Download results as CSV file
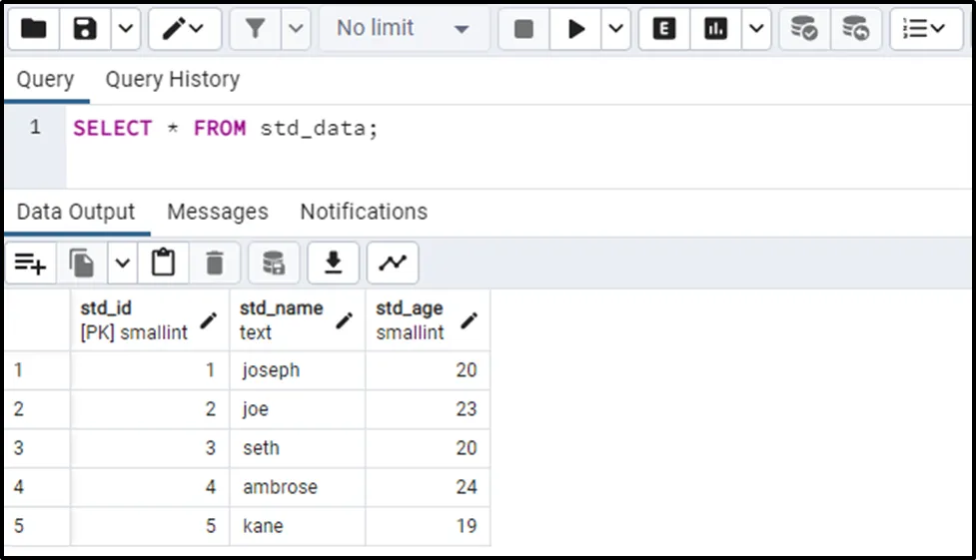This screenshot has width=976, height=560. click(x=333, y=264)
